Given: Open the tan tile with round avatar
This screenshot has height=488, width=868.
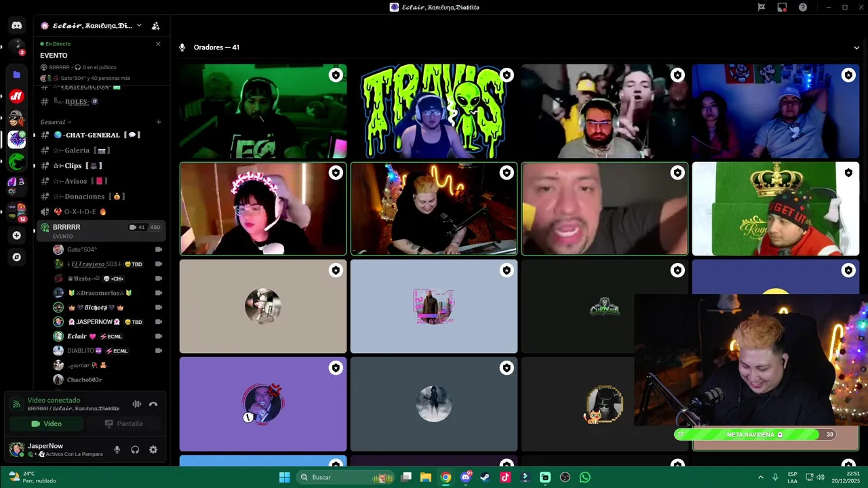Looking at the screenshot, I should tap(263, 306).
